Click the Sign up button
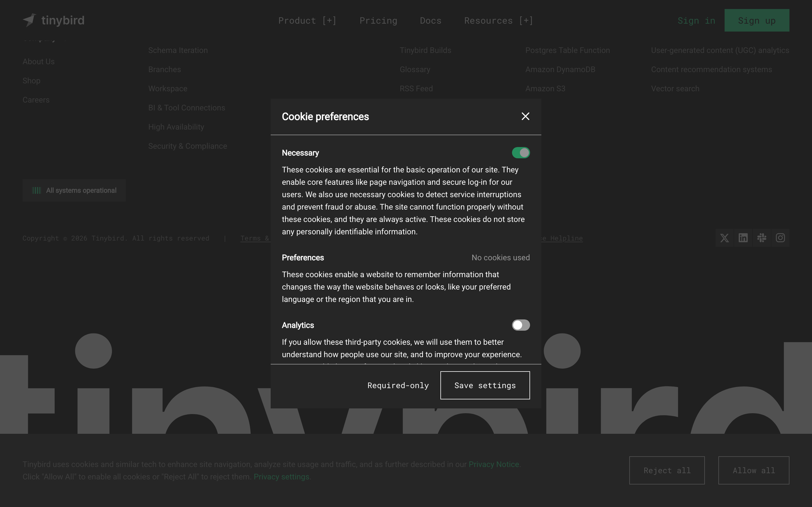 tap(757, 21)
